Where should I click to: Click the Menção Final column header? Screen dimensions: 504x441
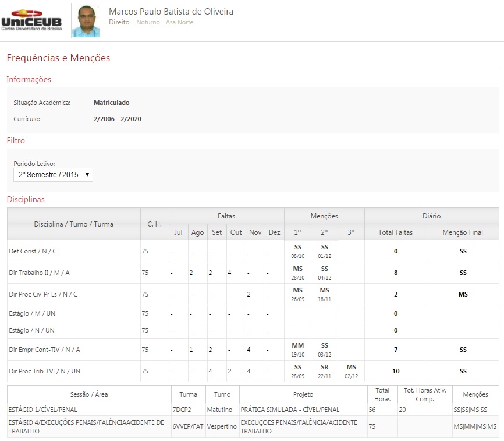463,232
